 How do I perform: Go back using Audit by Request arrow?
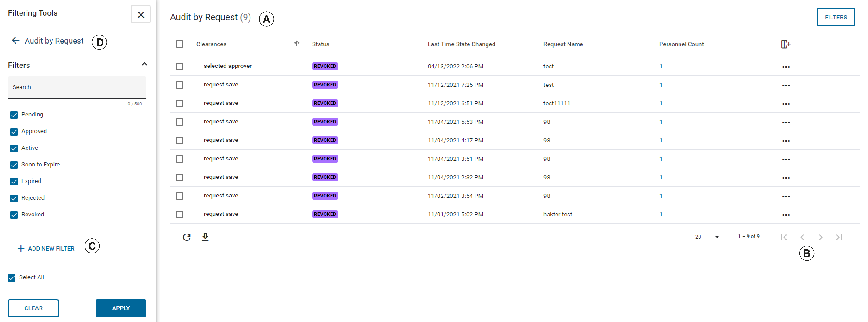click(16, 41)
